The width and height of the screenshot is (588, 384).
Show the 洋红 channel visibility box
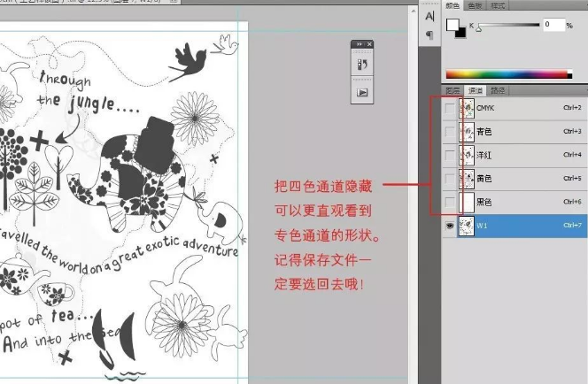coord(449,156)
